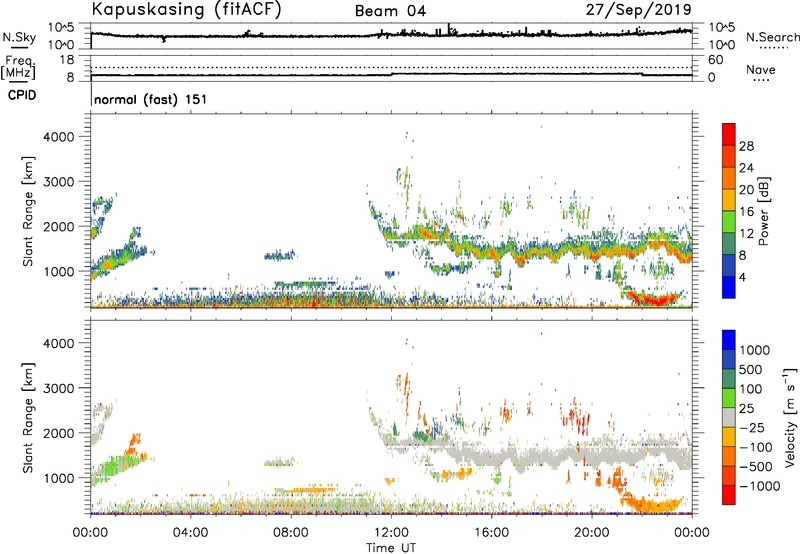Click the '3000' tick of the velocity panel
This screenshot has height=554, width=800.
coord(59,388)
